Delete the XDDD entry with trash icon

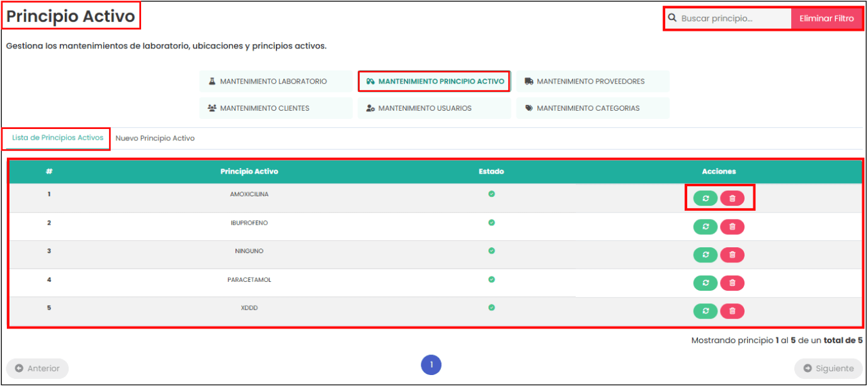click(x=732, y=311)
